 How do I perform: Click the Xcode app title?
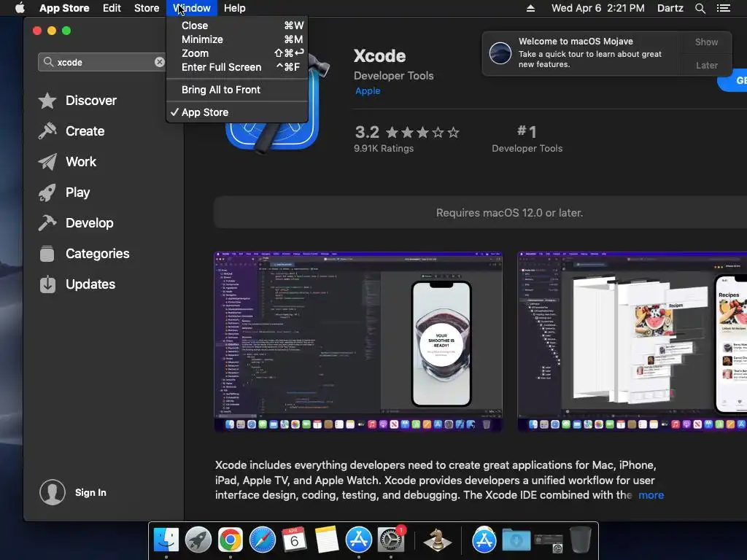coord(379,56)
